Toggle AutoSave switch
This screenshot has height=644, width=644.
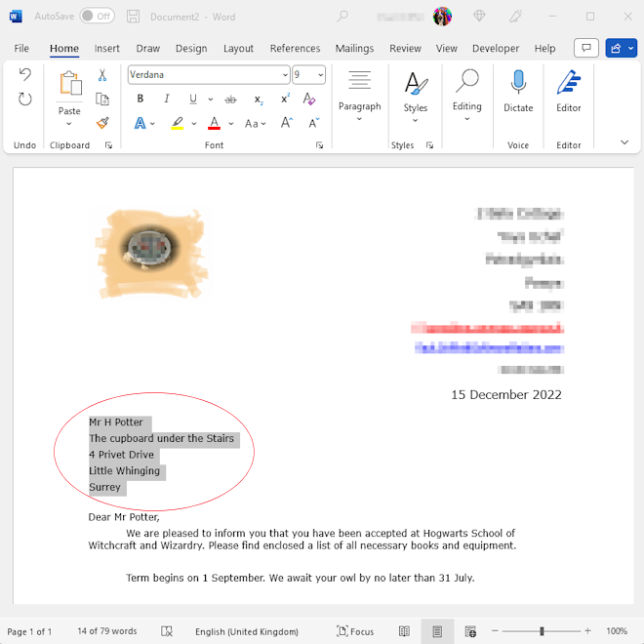coord(98,16)
